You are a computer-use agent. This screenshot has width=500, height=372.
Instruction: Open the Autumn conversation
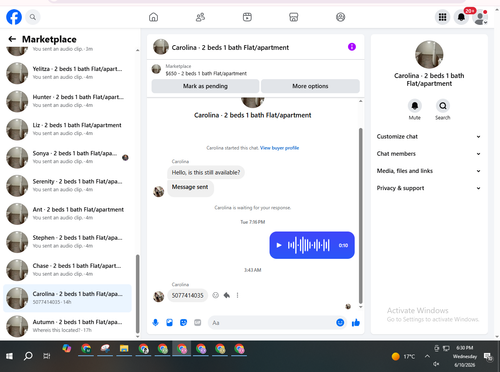(67, 326)
